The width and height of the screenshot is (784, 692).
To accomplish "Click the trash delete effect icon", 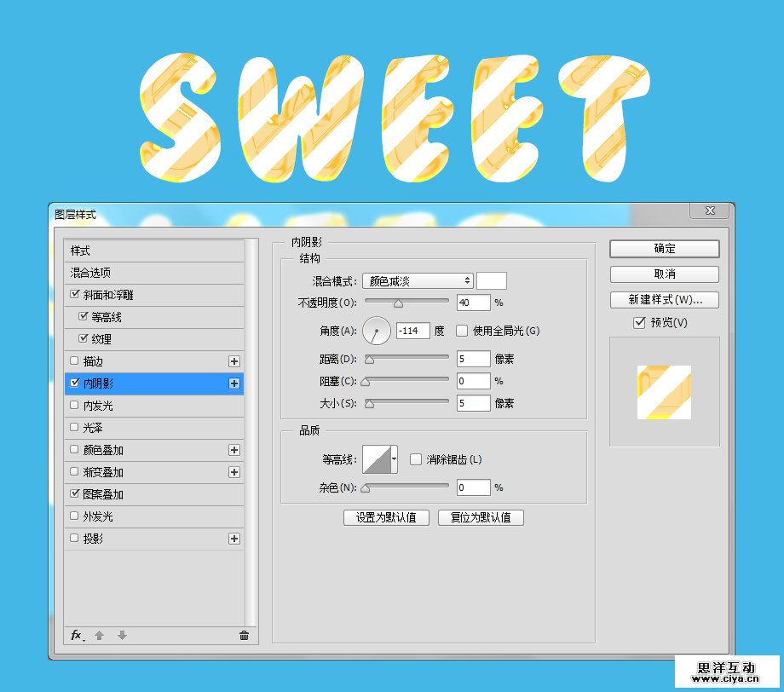I will point(245,636).
